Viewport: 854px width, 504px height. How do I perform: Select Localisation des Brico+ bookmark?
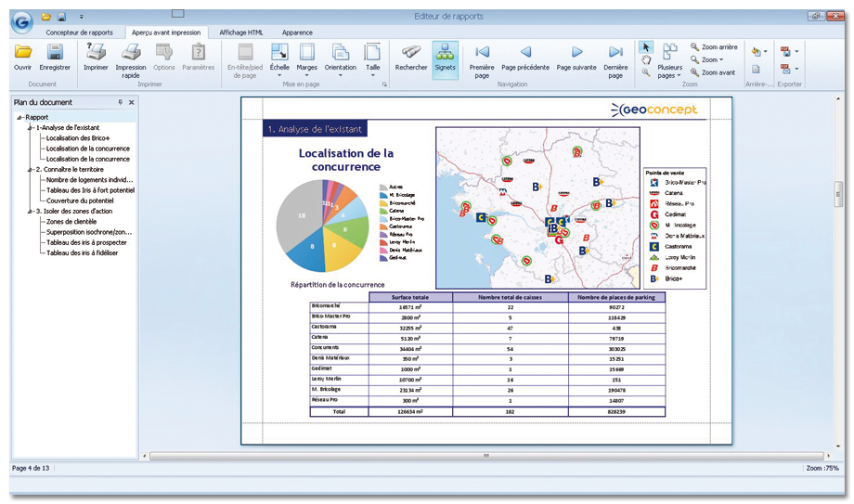click(x=78, y=138)
